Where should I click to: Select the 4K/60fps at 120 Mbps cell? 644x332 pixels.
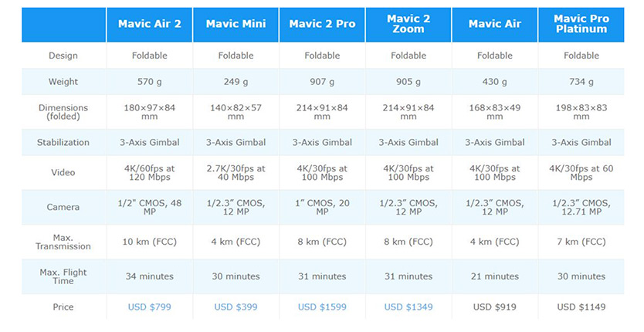(150, 173)
